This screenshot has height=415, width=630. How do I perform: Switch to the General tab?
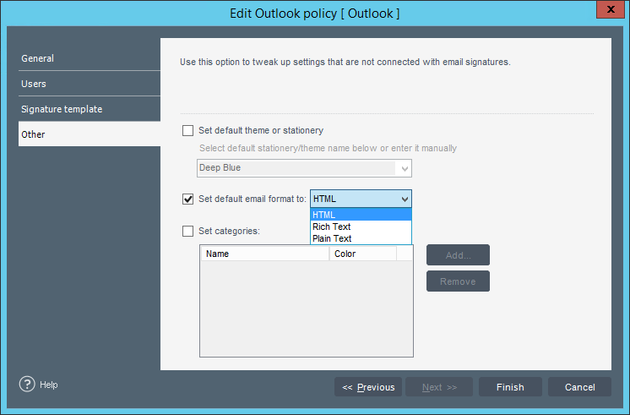click(89, 58)
